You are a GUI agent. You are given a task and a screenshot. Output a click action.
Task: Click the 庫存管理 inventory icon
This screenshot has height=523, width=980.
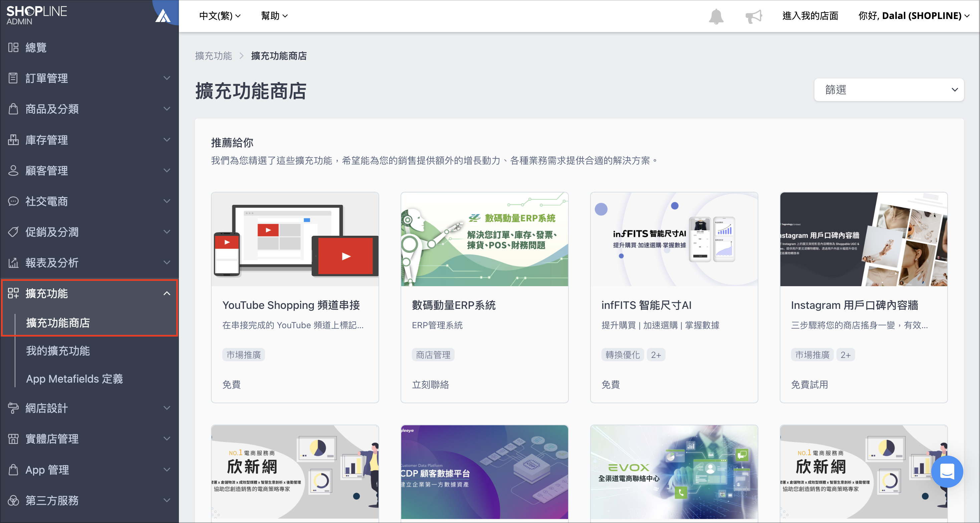(x=13, y=139)
